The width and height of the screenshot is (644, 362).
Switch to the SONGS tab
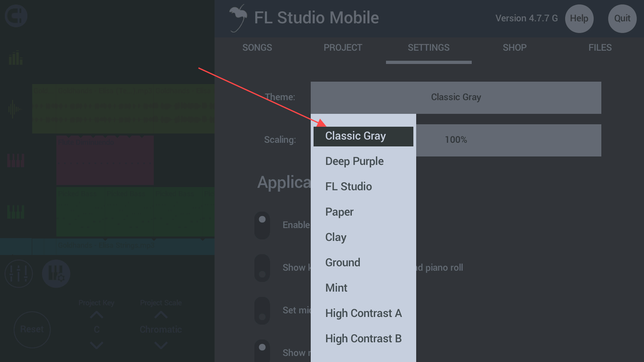point(257,48)
